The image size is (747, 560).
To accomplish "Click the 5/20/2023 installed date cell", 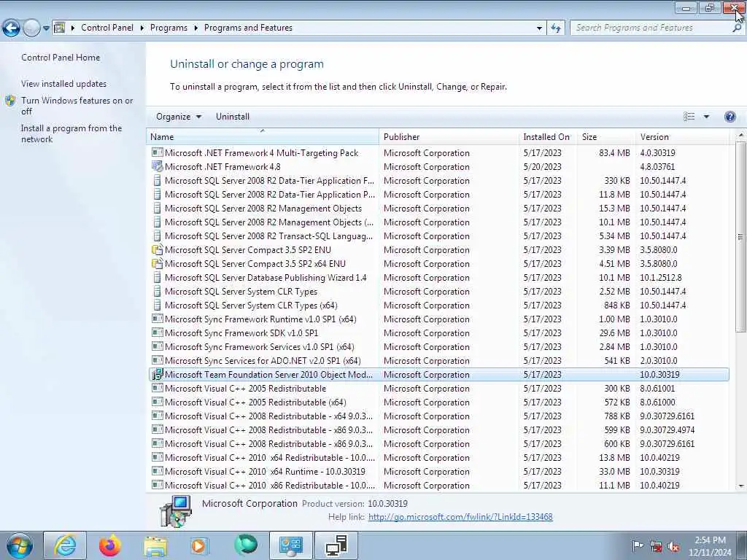I will [542, 167].
